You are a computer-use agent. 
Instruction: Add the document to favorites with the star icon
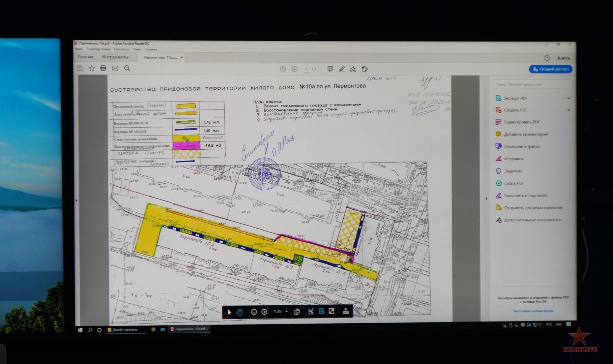(91, 68)
